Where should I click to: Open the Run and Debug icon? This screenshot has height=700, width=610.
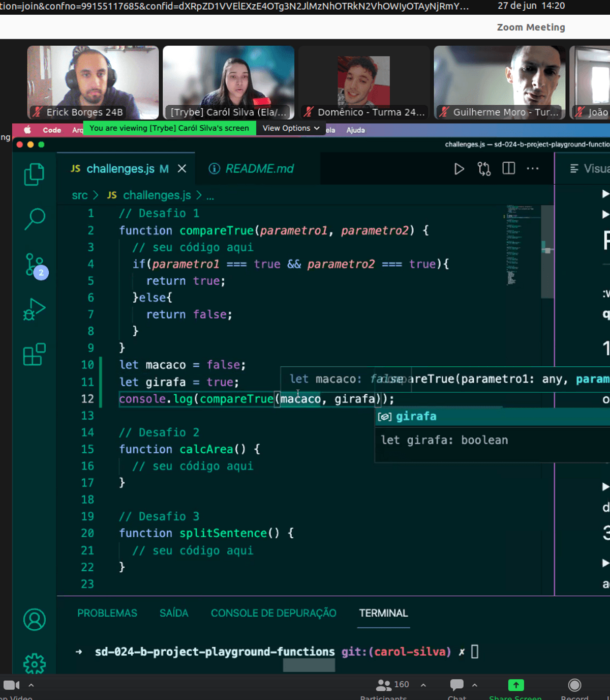(34, 309)
